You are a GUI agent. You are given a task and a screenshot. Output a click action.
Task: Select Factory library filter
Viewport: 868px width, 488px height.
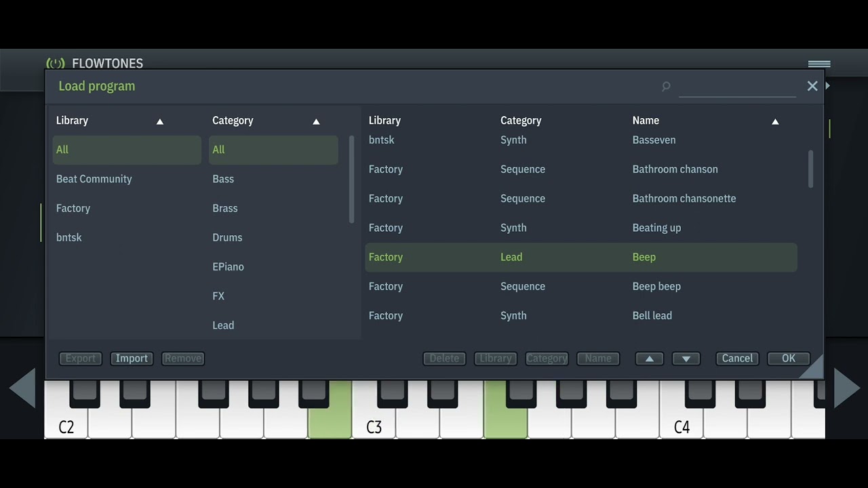coord(127,208)
